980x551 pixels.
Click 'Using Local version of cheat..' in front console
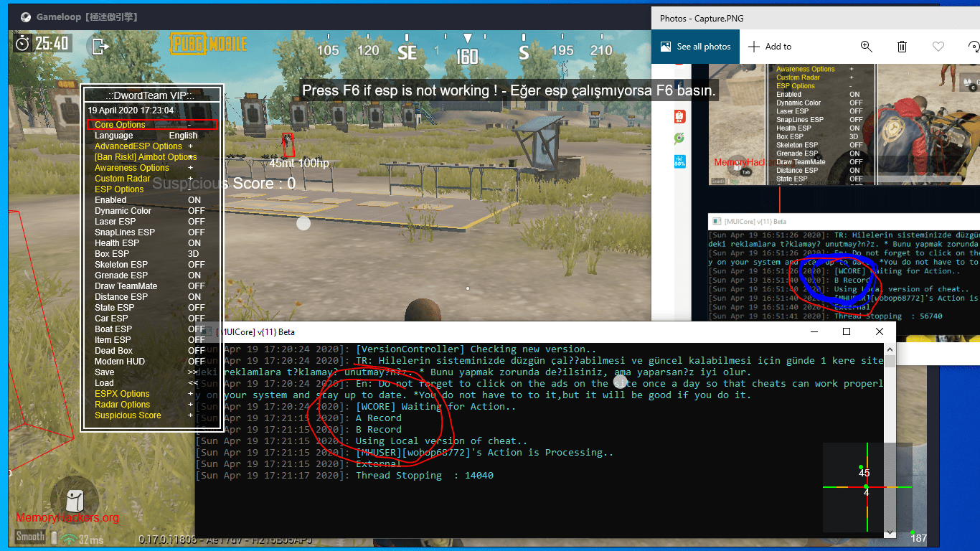(441, 441)
